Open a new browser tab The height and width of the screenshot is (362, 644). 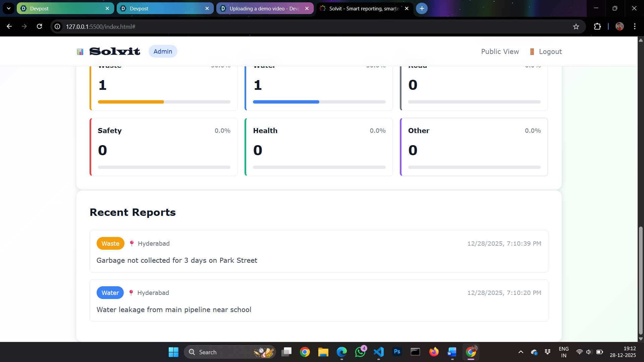422,8
